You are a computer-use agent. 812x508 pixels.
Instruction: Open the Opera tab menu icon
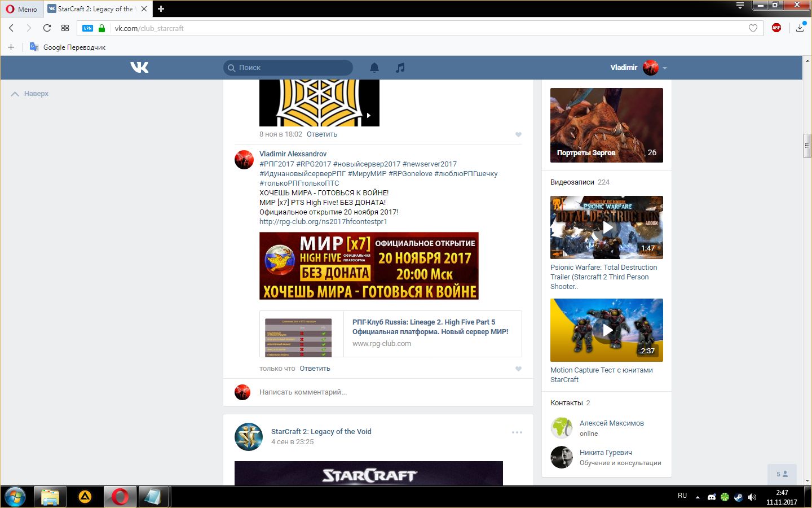click(740, 6)
